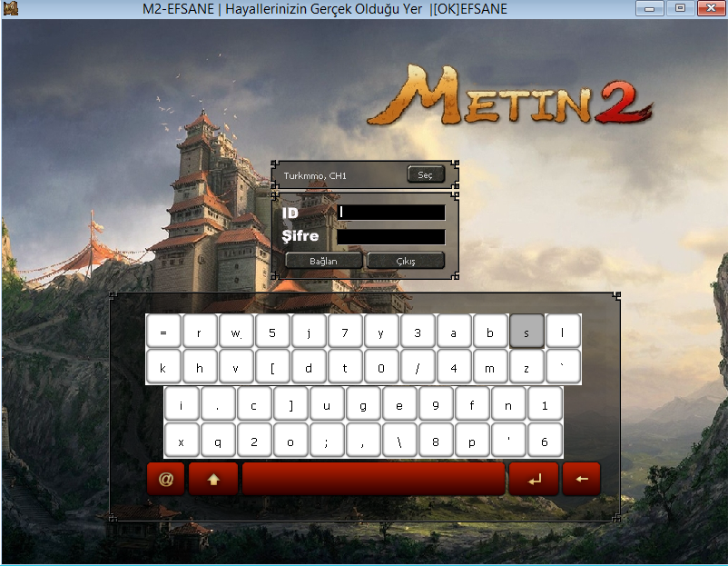Click the highlighted 's' key
728x566 pixels.
tap(526, 332)
